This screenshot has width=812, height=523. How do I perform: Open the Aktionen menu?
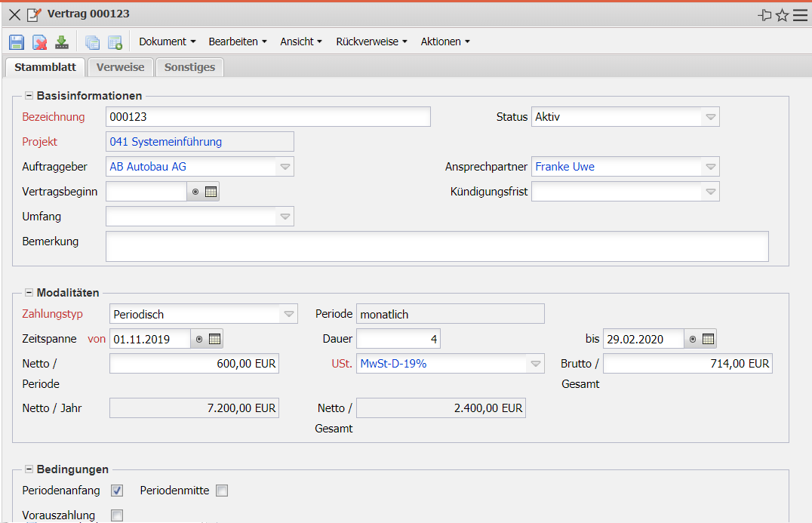click(x=444, y=42)
